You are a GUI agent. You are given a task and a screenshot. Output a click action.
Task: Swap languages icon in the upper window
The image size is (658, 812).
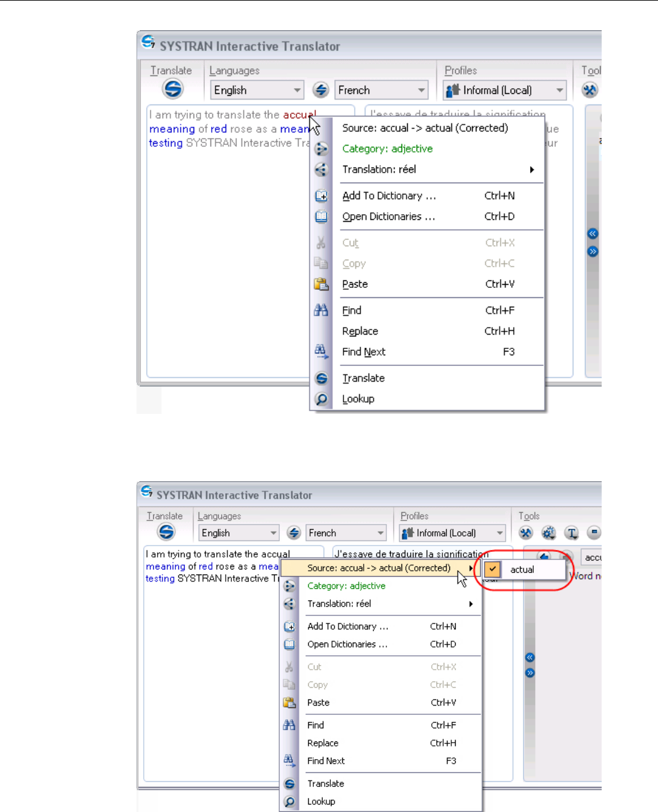pyautogui.click(x=321, y=90)
